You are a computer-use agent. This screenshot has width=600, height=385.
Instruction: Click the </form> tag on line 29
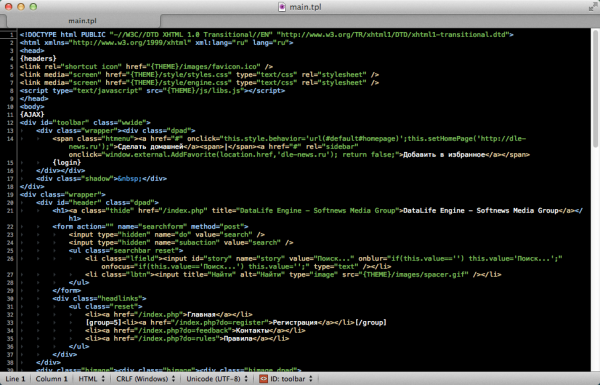pyautogui.click(x=67, y=290)
